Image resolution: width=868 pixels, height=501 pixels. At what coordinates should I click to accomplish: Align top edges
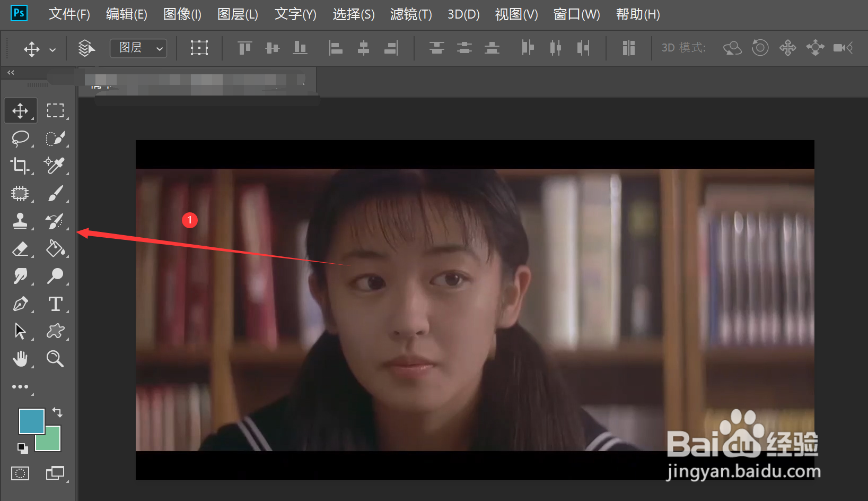pos(244,48)
